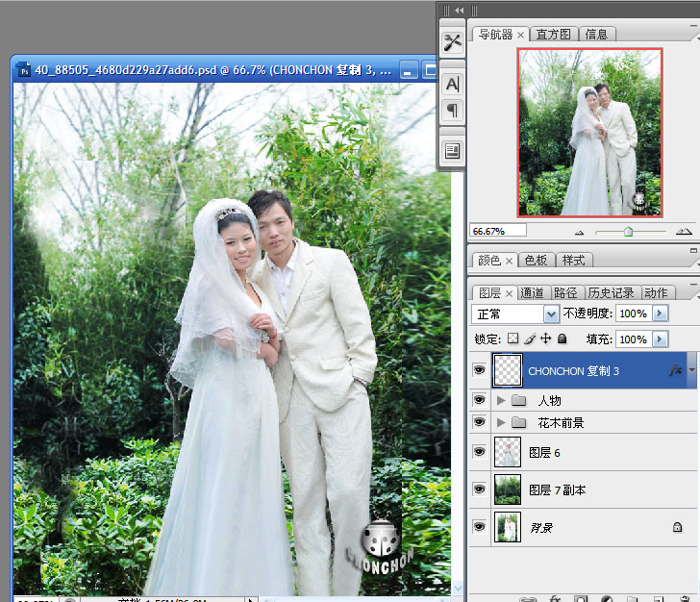Open the Tool Presets panel icon
Image resolution: width=700 pixels, height=602 pixels.
coord(452,43)
